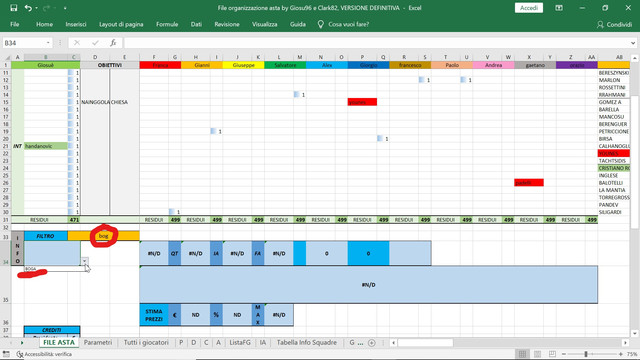This screenshot has width=640, height=360.
Task: Click the New Sheet plus icon
Action: (371, 343)
